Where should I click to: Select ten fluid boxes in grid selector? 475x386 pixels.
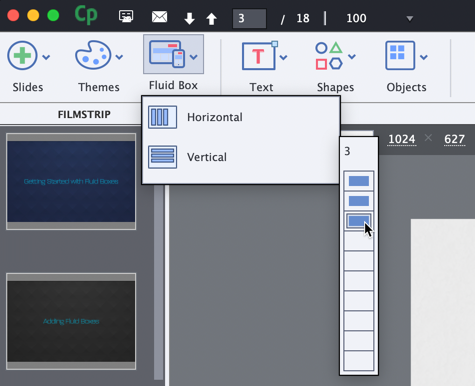[x=359, y=361]
